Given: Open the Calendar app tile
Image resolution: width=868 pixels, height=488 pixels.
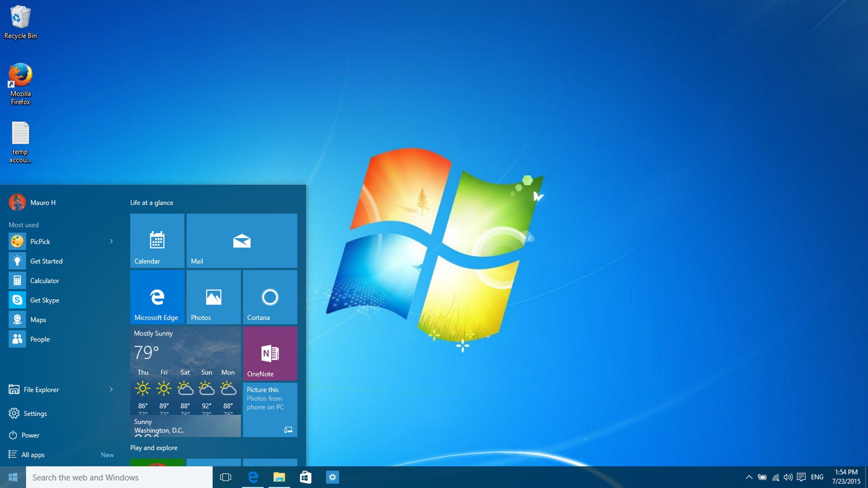Looking at the screenshot, I should point(156,241).
